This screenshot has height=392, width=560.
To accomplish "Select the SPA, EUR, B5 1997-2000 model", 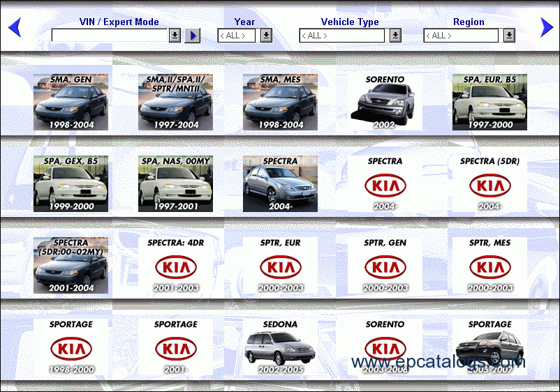I will pos(489,102).
